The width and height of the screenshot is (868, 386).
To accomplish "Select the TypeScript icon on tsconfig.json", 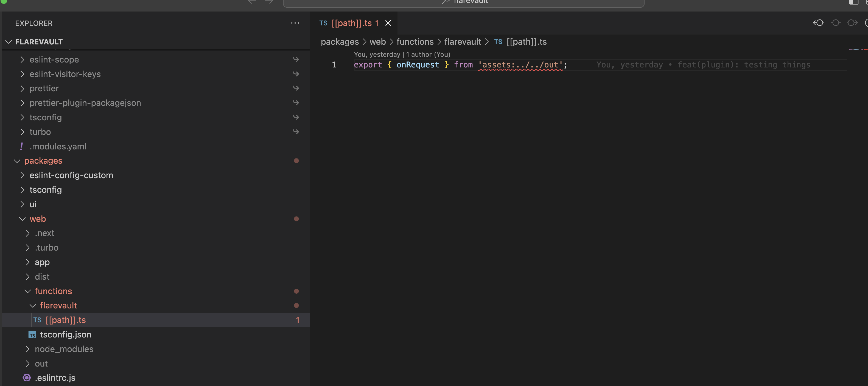I will (x=32, y=334).
